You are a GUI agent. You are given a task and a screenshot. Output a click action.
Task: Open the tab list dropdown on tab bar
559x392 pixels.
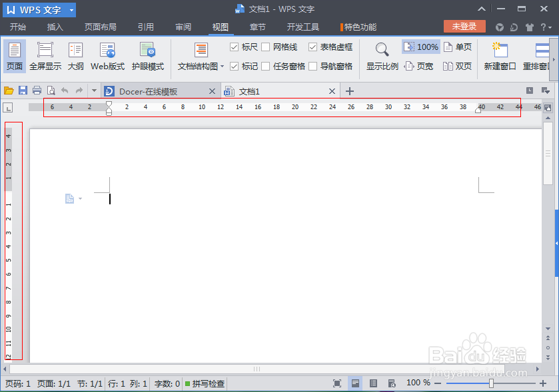546,91
